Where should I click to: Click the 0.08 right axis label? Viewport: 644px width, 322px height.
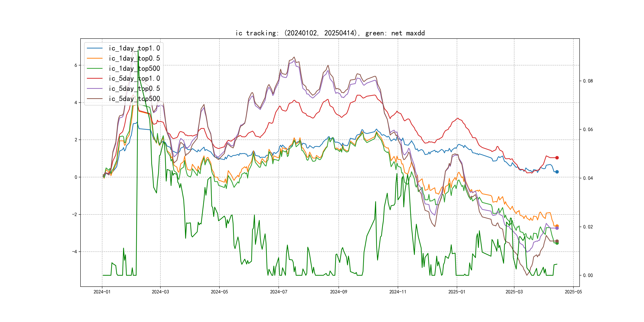tap(588, 81)
